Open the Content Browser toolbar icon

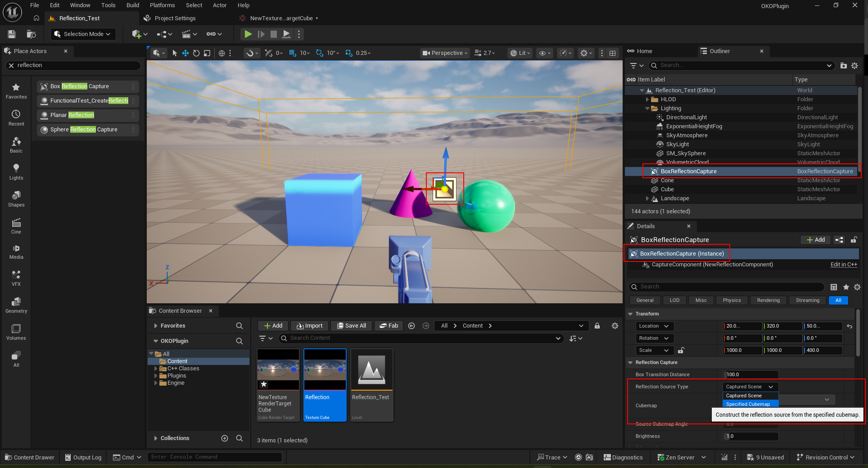(x=31, y=34)
